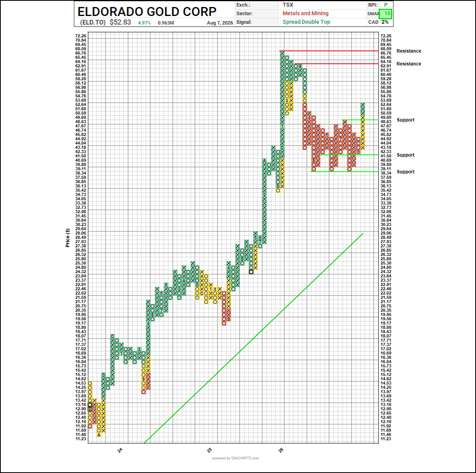Click 11.23 on the right price axis
Image resolution: width=476 pixels, height=473 pixels.
(x=386, y=439)
